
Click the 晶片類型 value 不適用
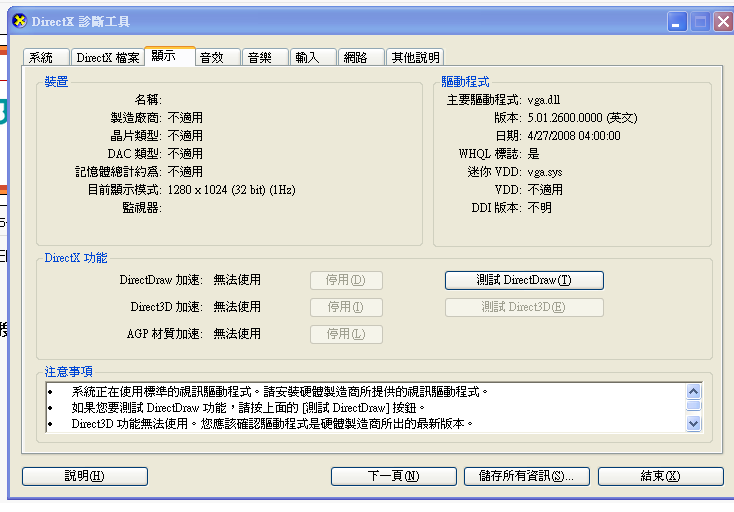point(185,136)
